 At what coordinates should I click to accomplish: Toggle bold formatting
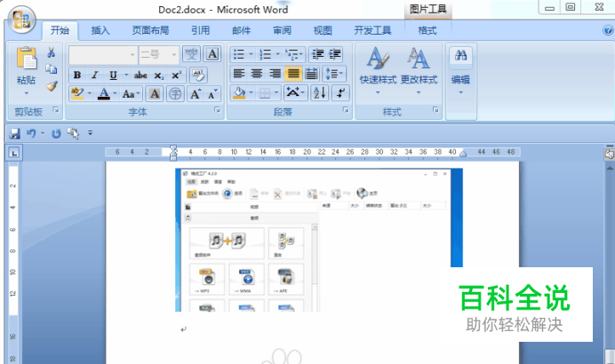click(x=77, y=75)
